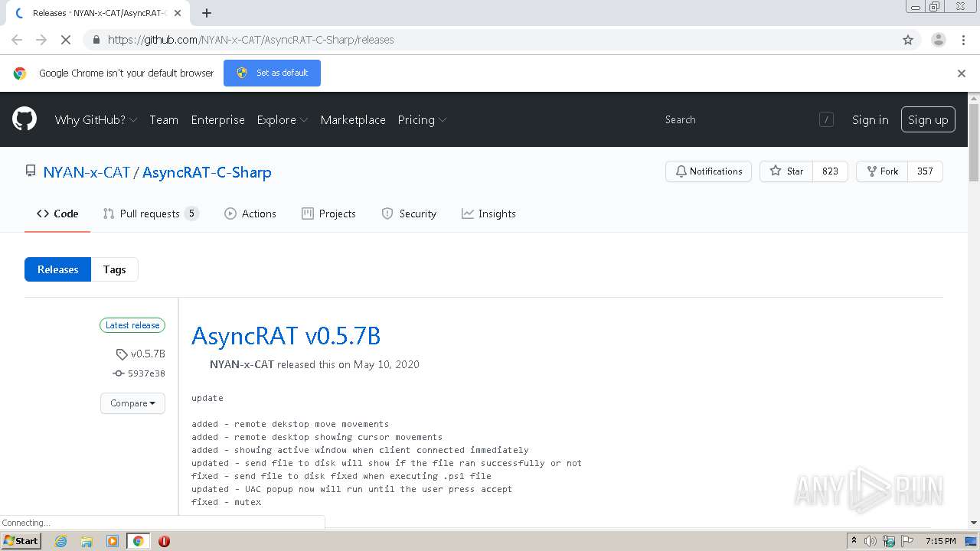
Task: Open the red stop-sign taskbar icon
Action: tap(164, 541)
